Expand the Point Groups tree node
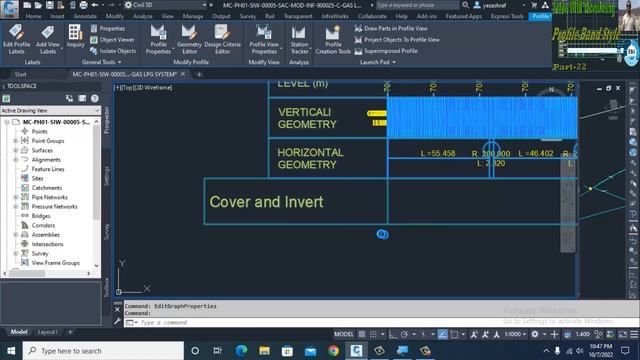The height and width of the screenshot is (360, 640). (x=16, y=141)
